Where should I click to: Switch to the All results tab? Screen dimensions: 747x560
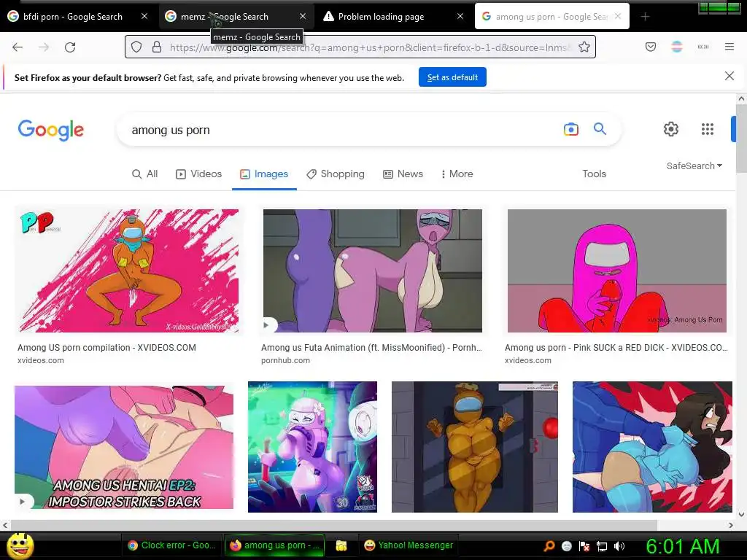(x=144, y=174)
